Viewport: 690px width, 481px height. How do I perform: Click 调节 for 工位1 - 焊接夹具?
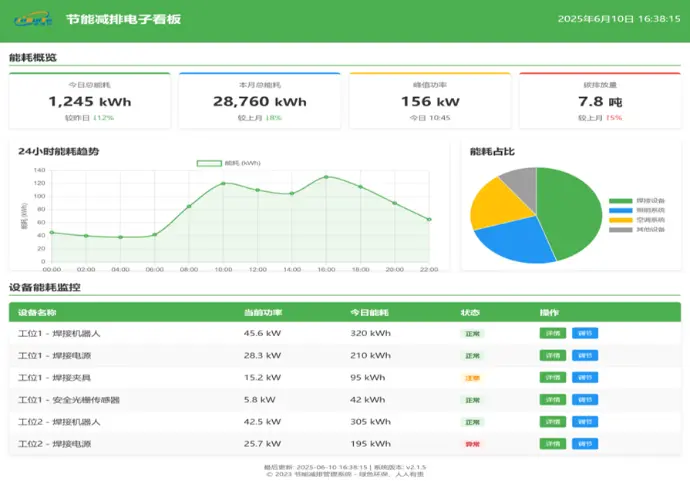click(x=585, y=377)
